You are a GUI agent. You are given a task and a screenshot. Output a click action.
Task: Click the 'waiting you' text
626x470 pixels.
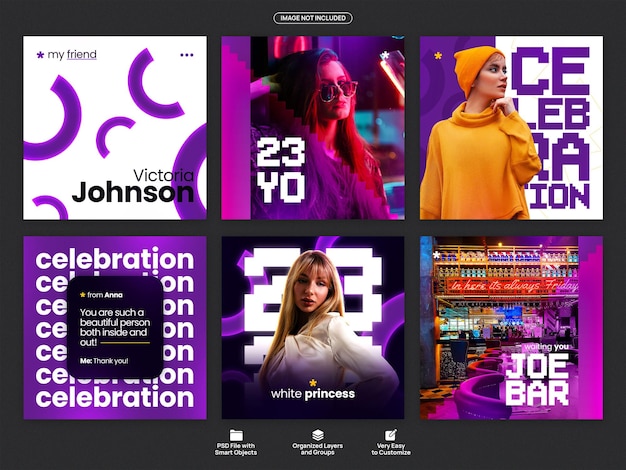[547, 347]
